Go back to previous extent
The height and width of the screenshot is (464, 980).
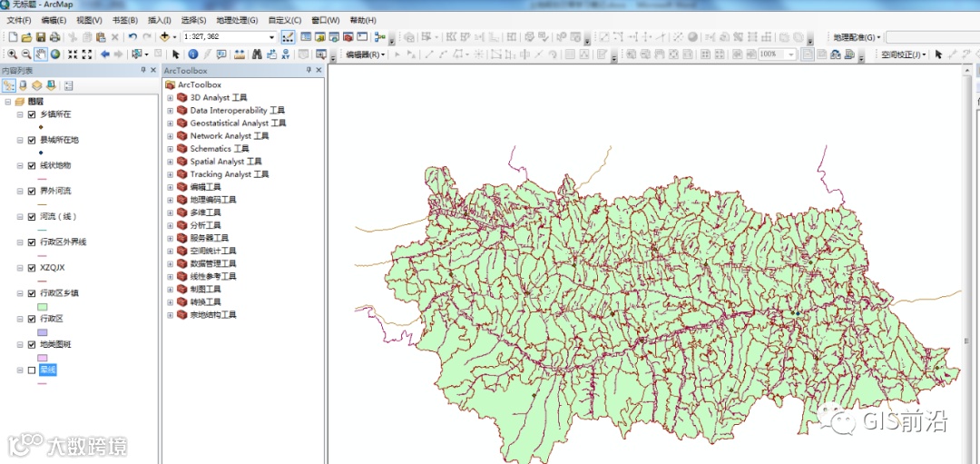click(105, 54)
